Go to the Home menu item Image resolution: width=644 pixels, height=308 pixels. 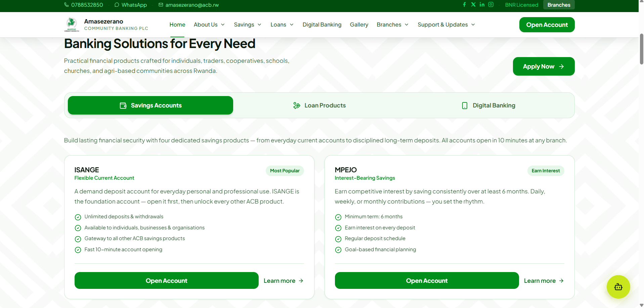pos(177,25)
